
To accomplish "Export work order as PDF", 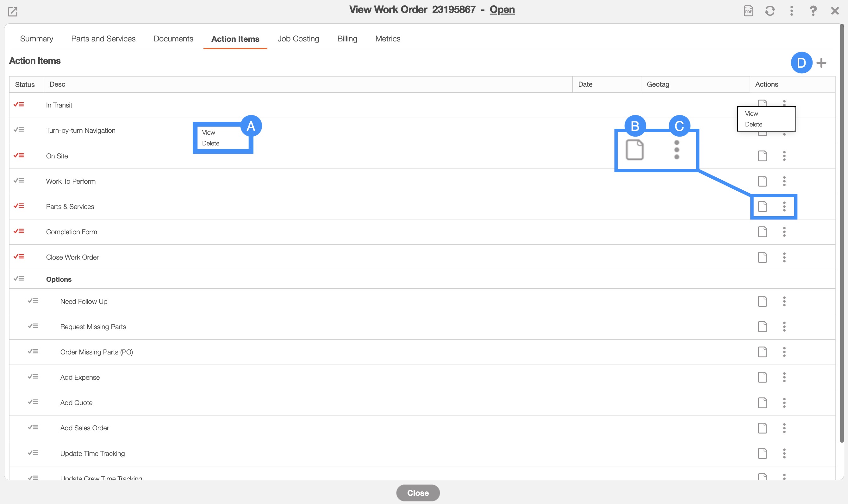I will pyautogui.click(x=748, y=11).
